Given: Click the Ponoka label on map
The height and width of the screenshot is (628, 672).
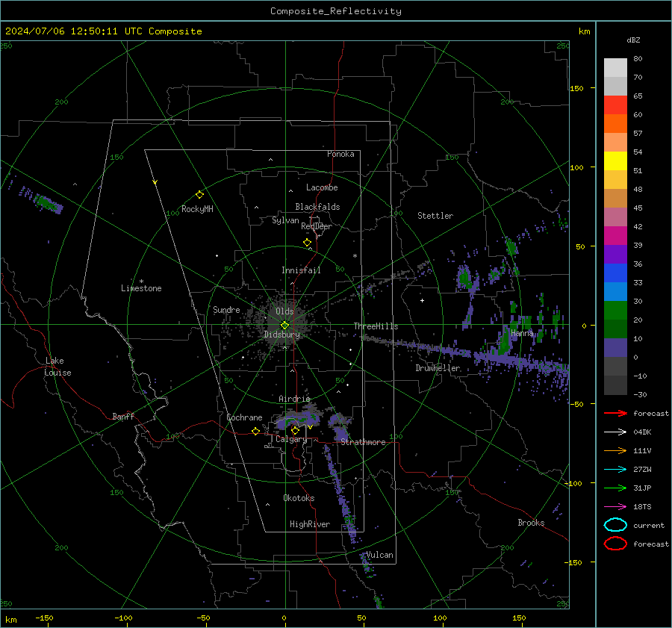Looking at the screenshot, I should coord(340,154).
